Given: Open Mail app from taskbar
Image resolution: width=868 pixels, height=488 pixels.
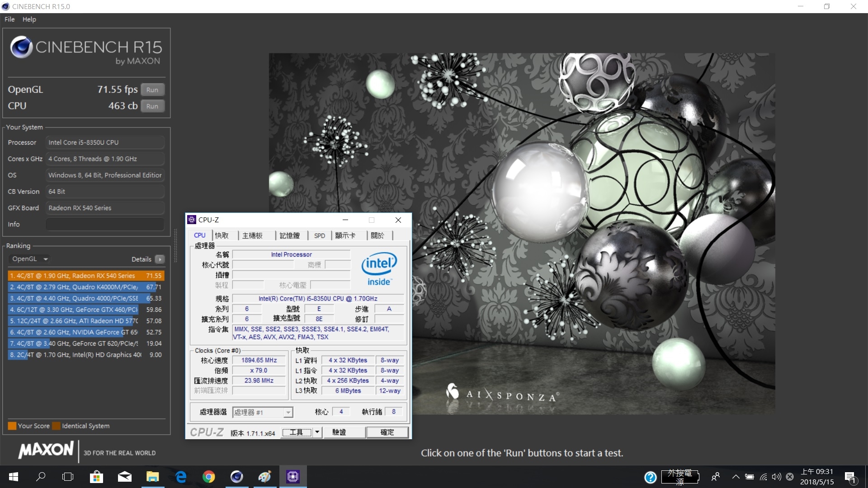Looking at the screenshot, I should 125,477.
